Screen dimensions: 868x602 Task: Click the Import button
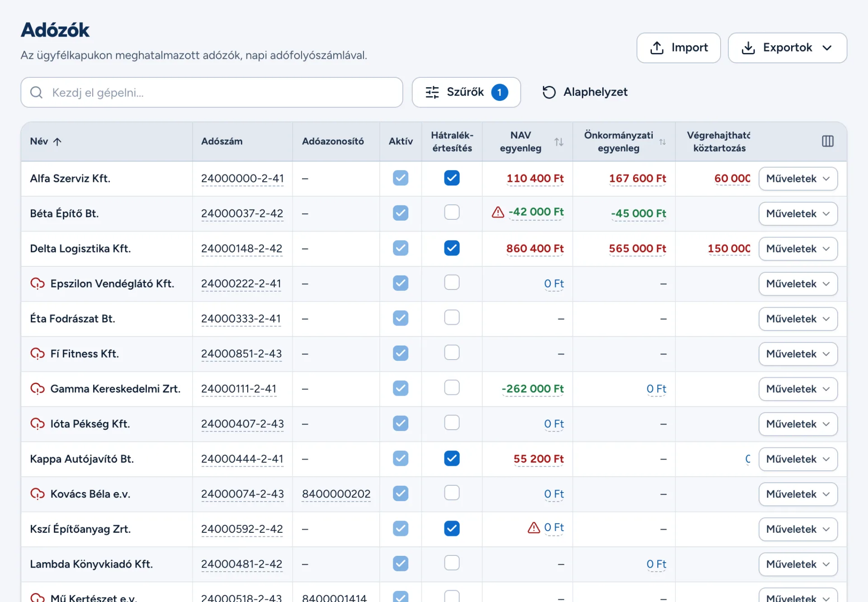coord(678,47)
